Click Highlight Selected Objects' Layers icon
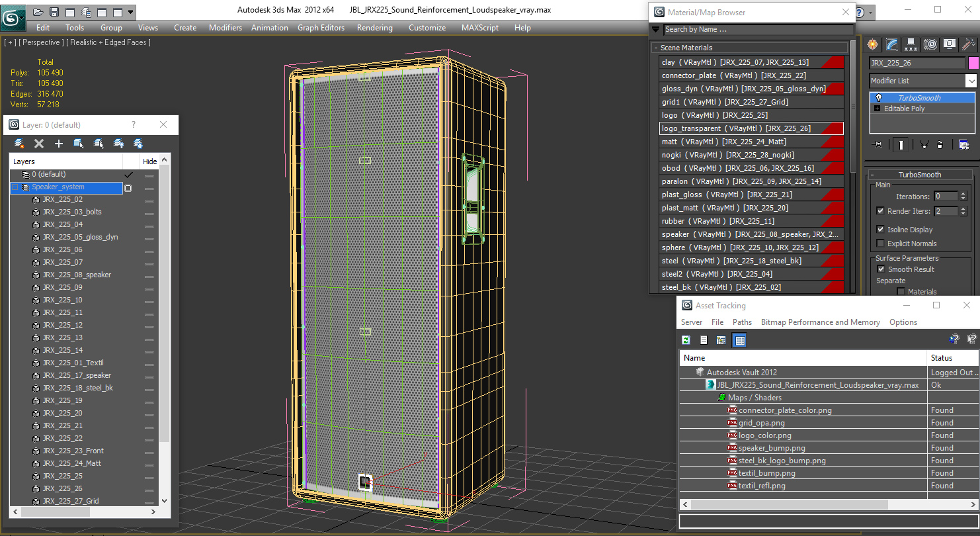The width and height of the screenshot is (980, 536). [99, 144]
